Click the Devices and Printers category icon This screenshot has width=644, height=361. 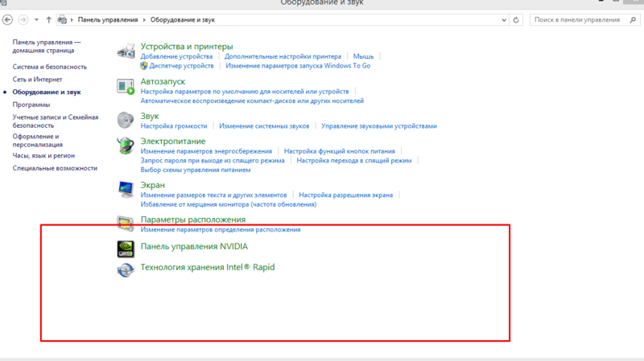(126, 51)
